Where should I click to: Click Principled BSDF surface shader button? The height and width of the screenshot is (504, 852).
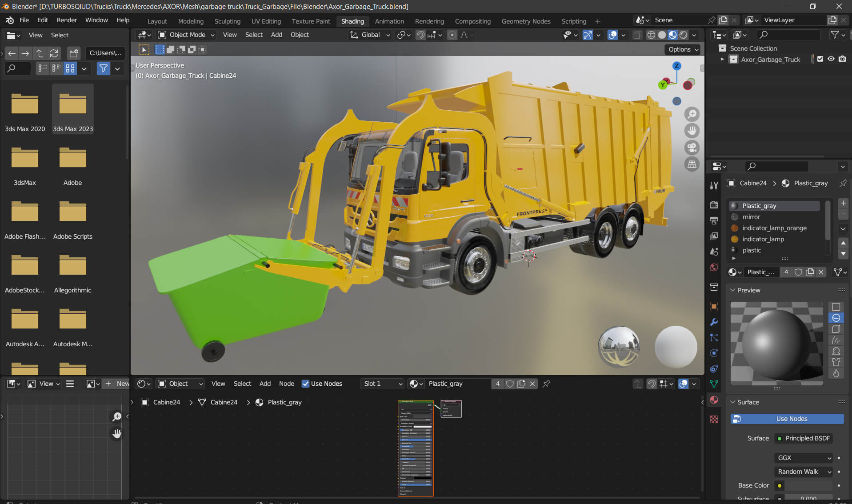point(804,438)
